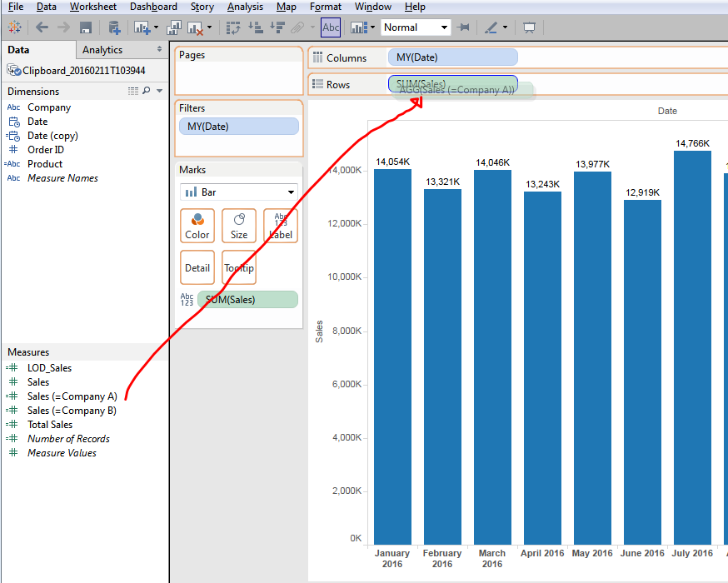Viewport: 728px width, 583px height.
Task: Click the Duplicate Sheet icon
Action: 174,27
